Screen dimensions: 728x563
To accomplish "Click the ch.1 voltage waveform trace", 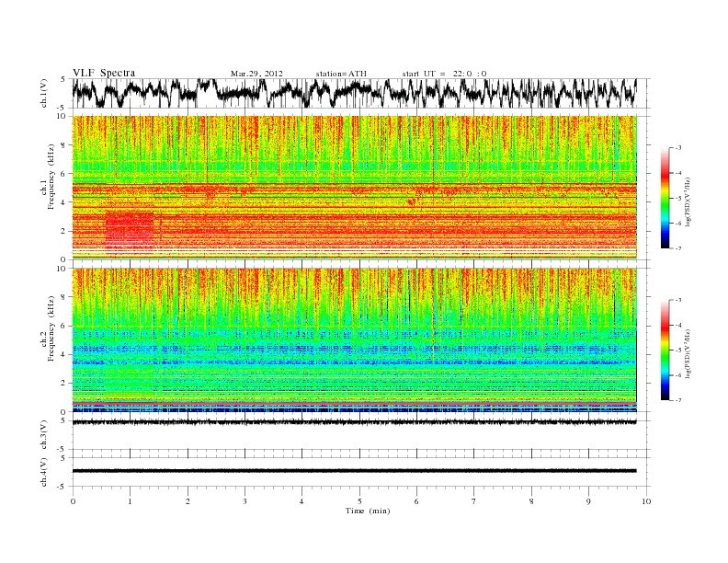I will click(x=354, y=93).
